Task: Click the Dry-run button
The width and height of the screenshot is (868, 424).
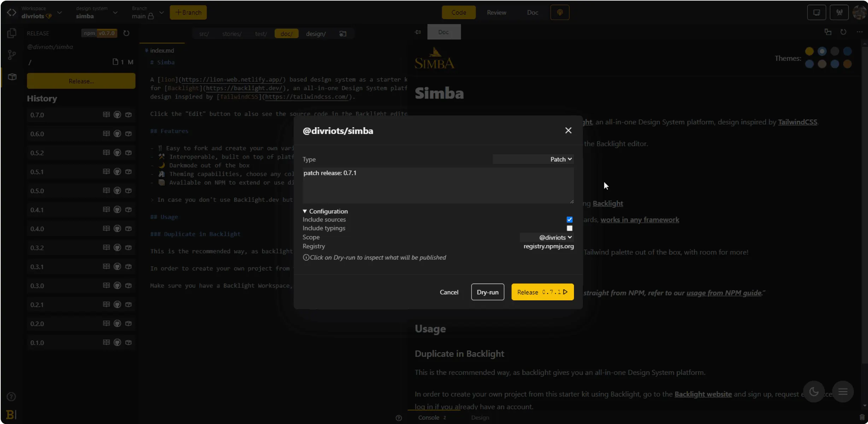Action: coord(487,292)
